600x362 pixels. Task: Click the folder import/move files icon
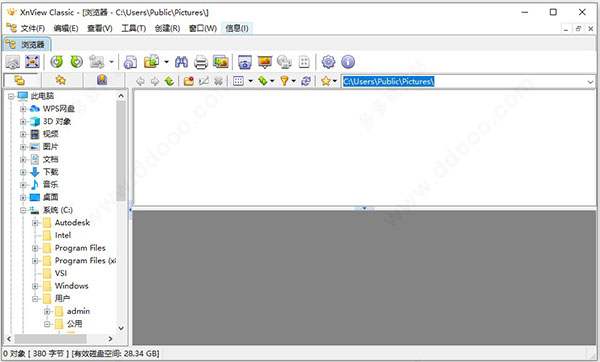[x=152, y=62]
